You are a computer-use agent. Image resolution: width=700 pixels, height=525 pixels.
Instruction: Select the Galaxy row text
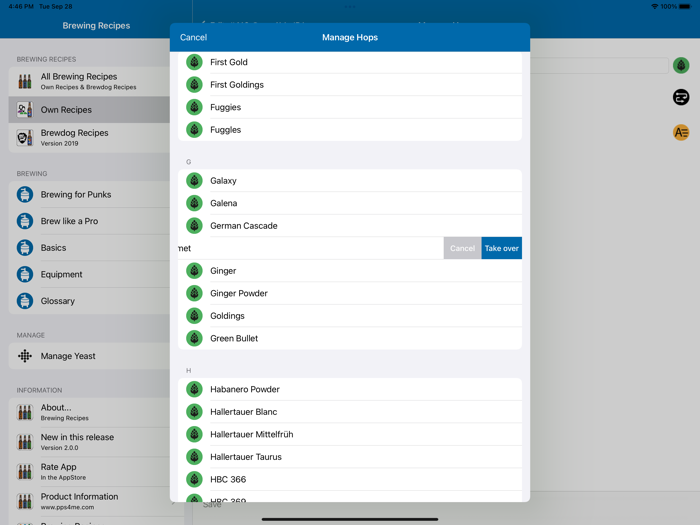223,181
